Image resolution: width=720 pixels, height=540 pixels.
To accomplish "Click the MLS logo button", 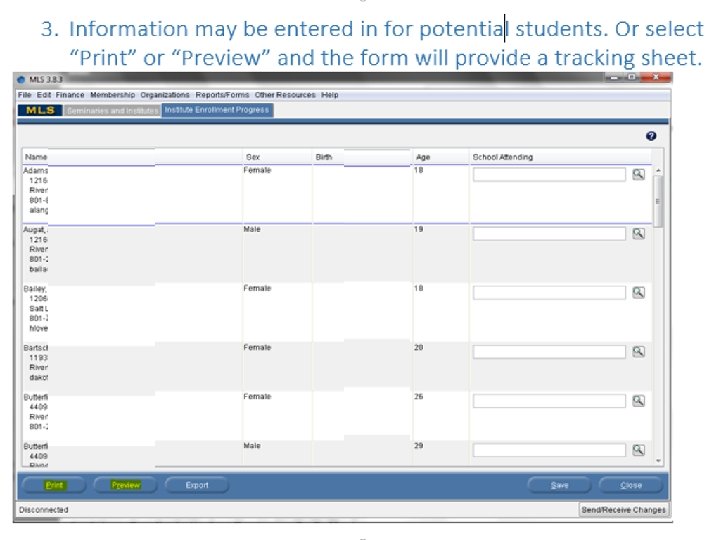I will point(40,110).
